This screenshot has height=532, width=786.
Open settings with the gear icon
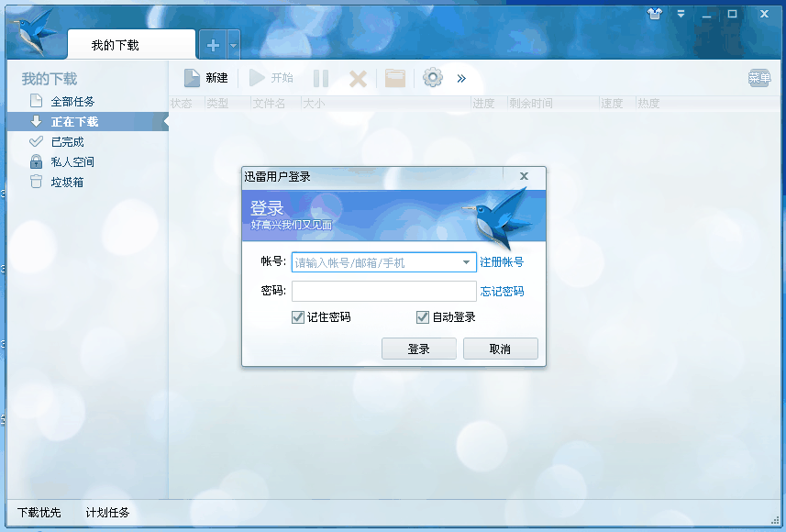(433, 78)
